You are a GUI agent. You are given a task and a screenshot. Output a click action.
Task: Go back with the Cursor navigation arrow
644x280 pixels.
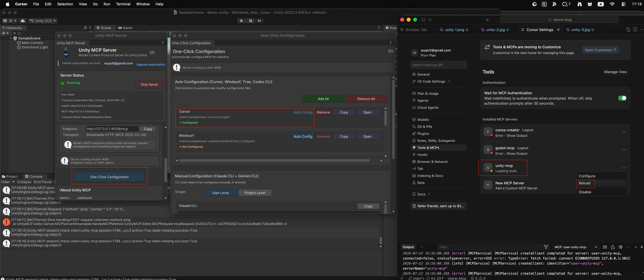point(488,20)
